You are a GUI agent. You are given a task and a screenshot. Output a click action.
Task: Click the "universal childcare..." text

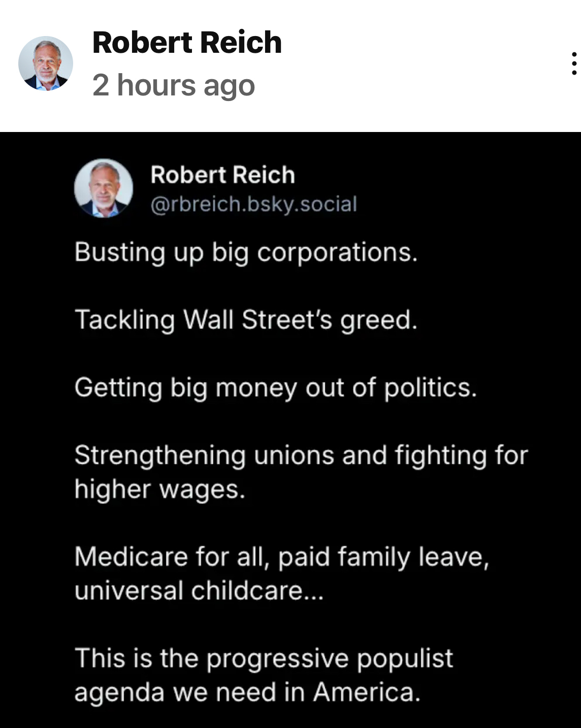[199, 591]
